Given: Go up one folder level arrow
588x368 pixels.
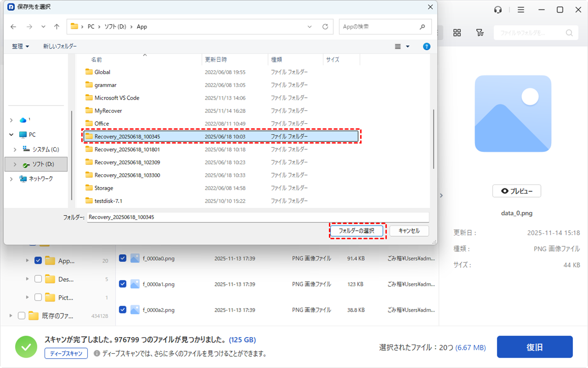Looking at the screenshot, I should [x=57, y=26].
